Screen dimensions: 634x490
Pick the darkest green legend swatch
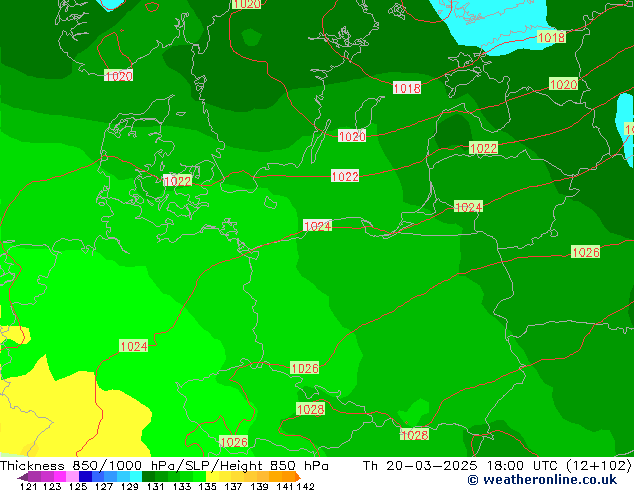click(148, 477)
